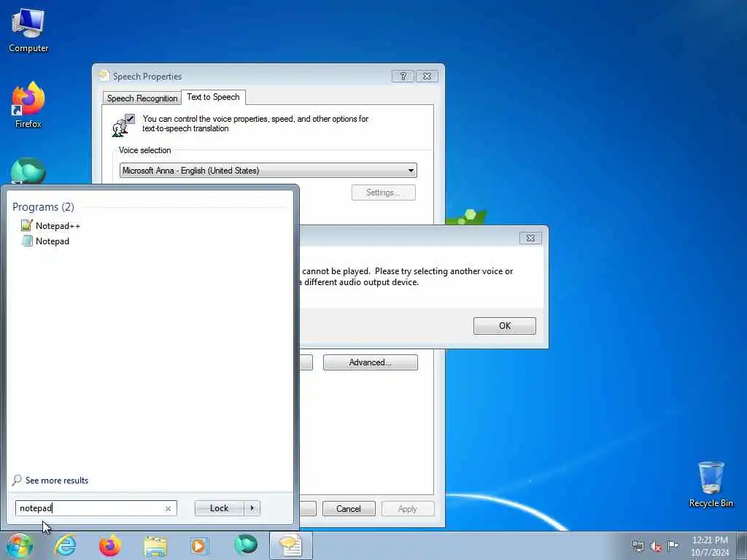Click the Lock button in Start menu
The height and width of the screenshot is (560, 747).
pos(219,508)
